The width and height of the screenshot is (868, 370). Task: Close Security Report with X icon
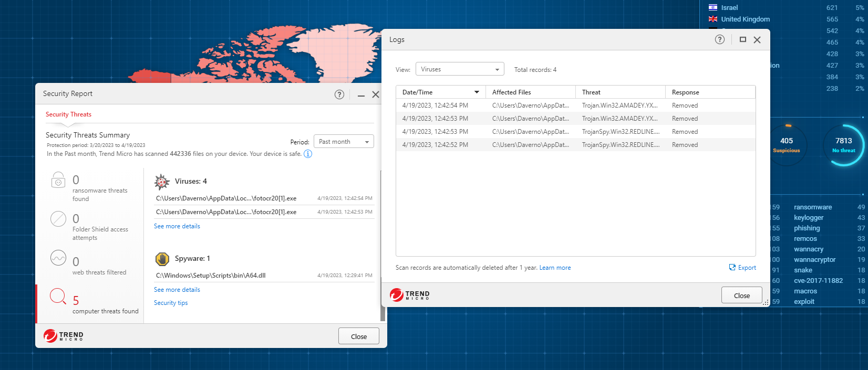pos(376,94)
